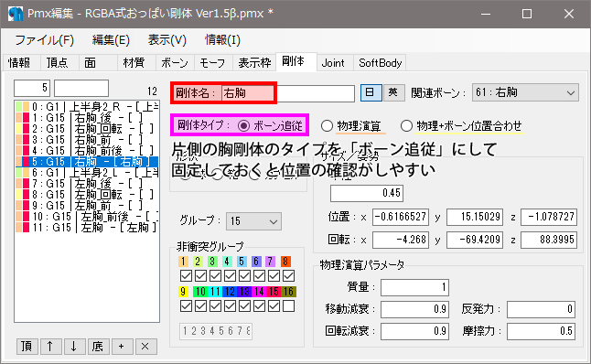
Task: Move selected rigid body down with ↓ button
Action: pos(74,346)
